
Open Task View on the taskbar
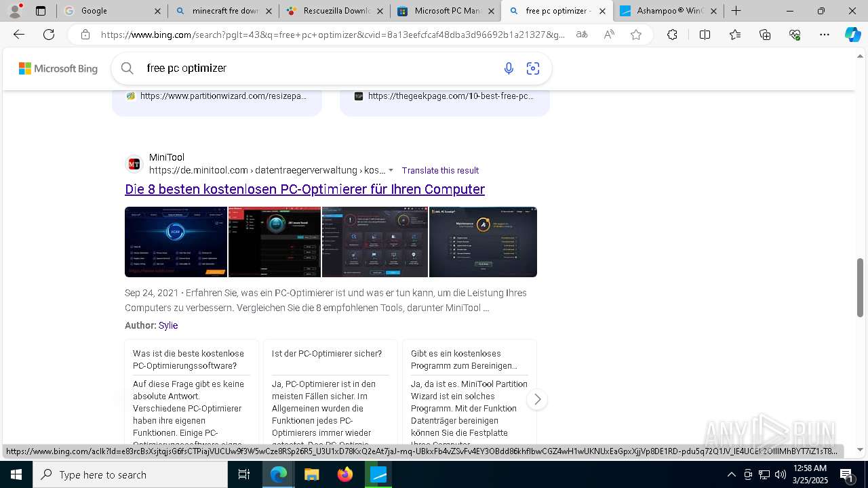coord(244,474)
